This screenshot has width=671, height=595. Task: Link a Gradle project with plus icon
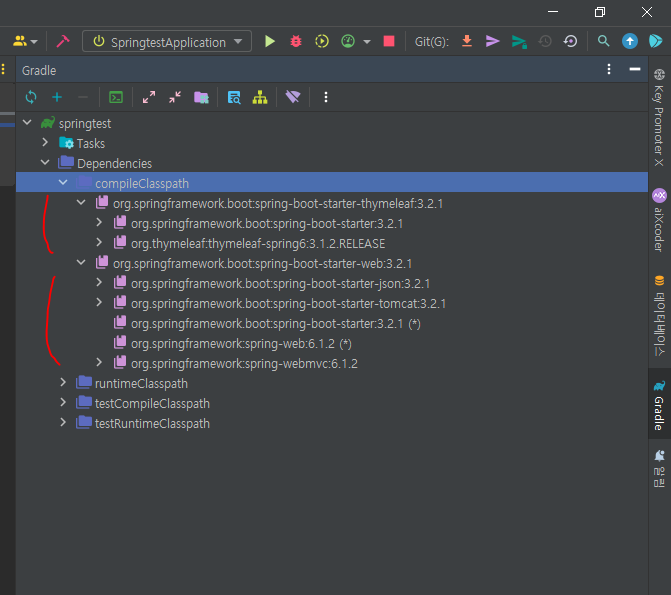point(57,97)
